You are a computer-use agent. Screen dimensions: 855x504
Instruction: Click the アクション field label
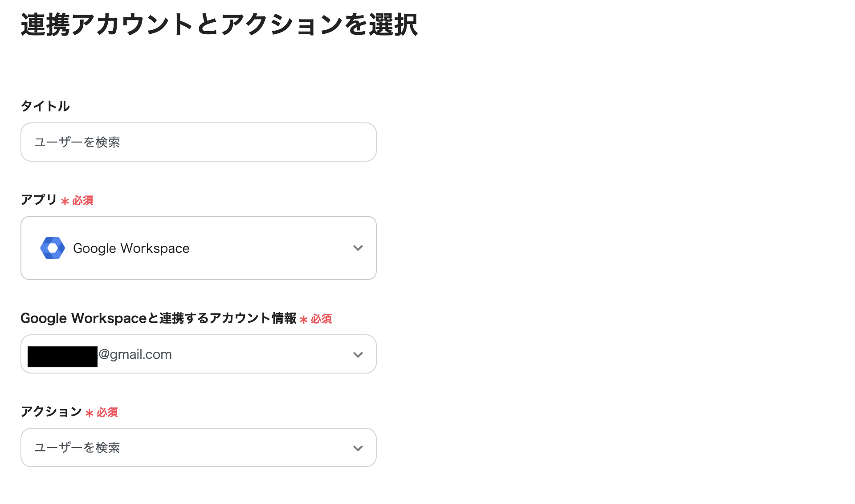(x=52, y=412)
